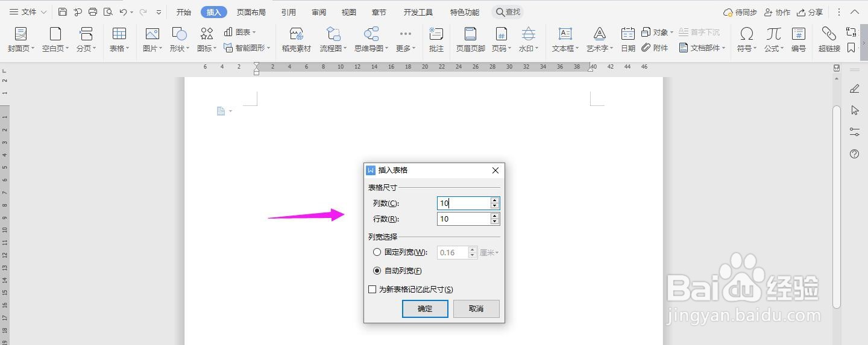Close the 插入表格 dialog
The width and height of the screenshot is (868, 345).
(495, 170)
